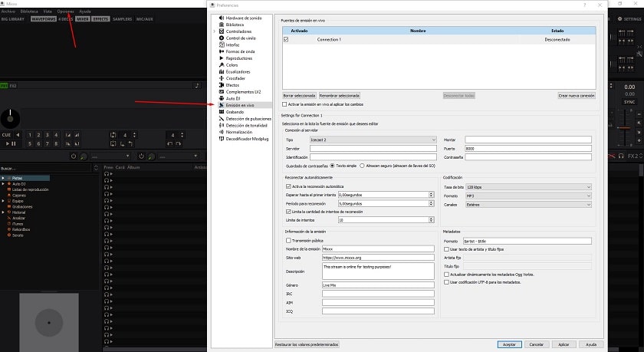
Task: Select Crossfader preferences page
Action: pos(235,78)
